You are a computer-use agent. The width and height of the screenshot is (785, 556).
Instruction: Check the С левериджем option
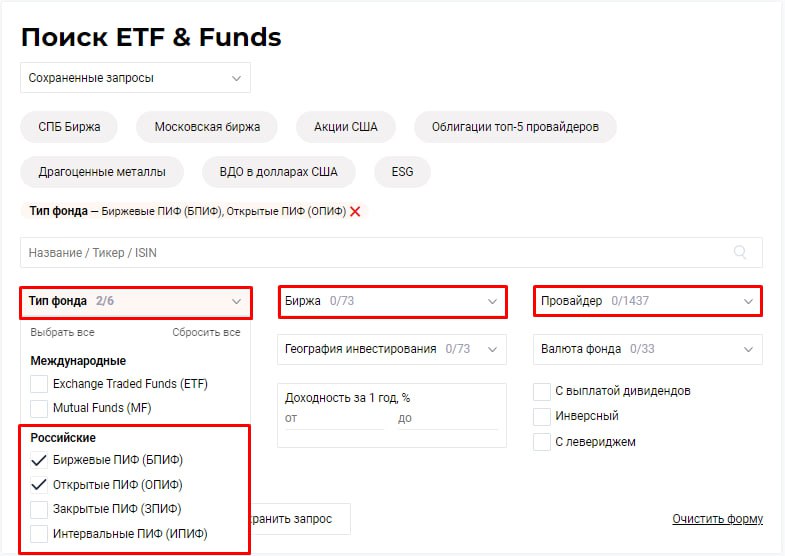point(542,442)
